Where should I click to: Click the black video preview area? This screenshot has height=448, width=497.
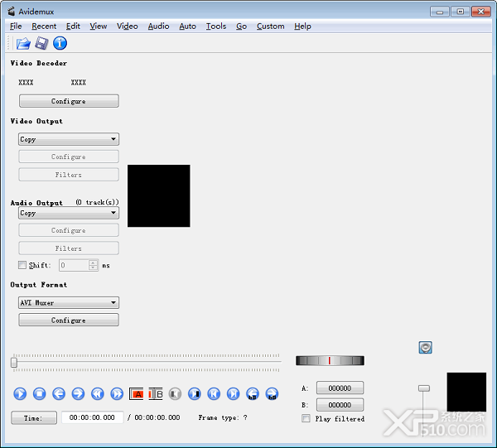[159, 195]
